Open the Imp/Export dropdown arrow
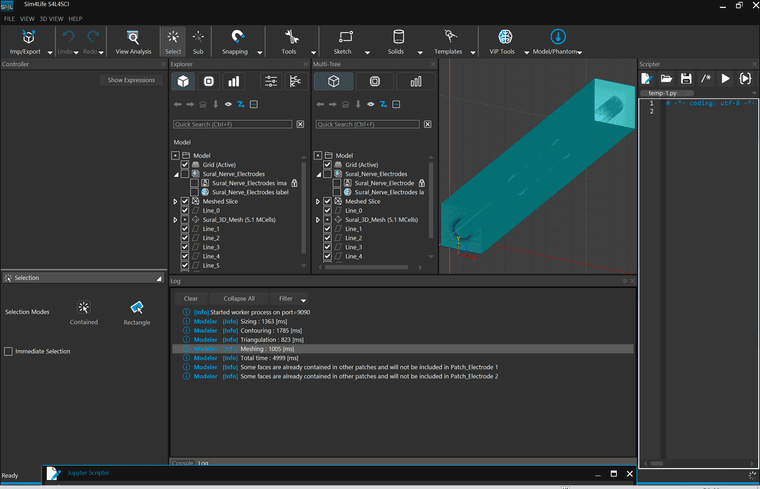 pyautogui.click(x=49, y=52)
